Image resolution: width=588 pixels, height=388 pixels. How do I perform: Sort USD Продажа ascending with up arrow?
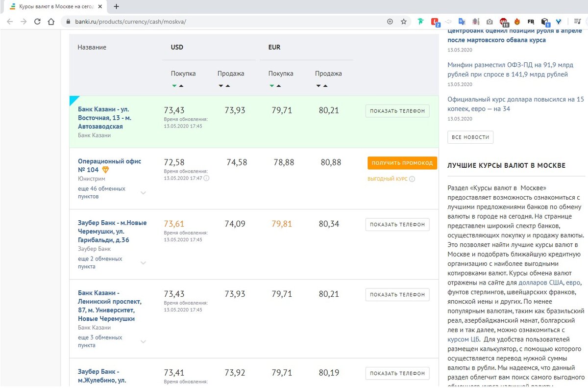coord(228,86)
